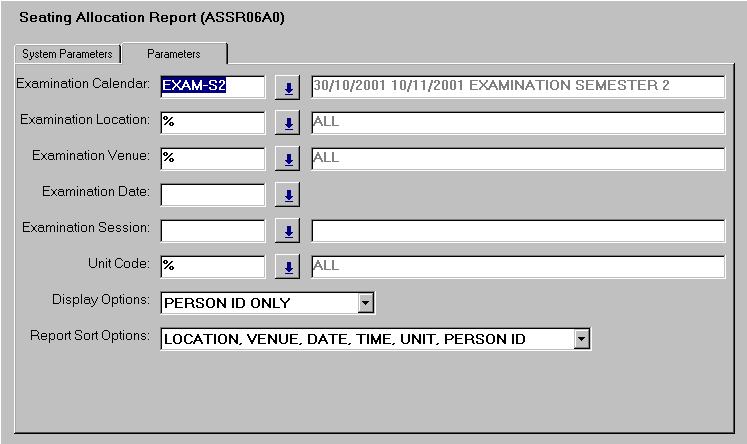Focus the empty Examination Date field

click(212, 195)
